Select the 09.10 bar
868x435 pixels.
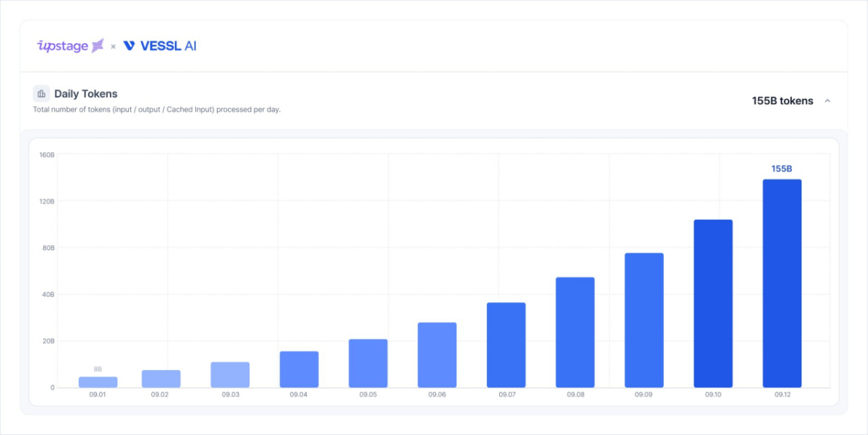[x=713, y=303]
